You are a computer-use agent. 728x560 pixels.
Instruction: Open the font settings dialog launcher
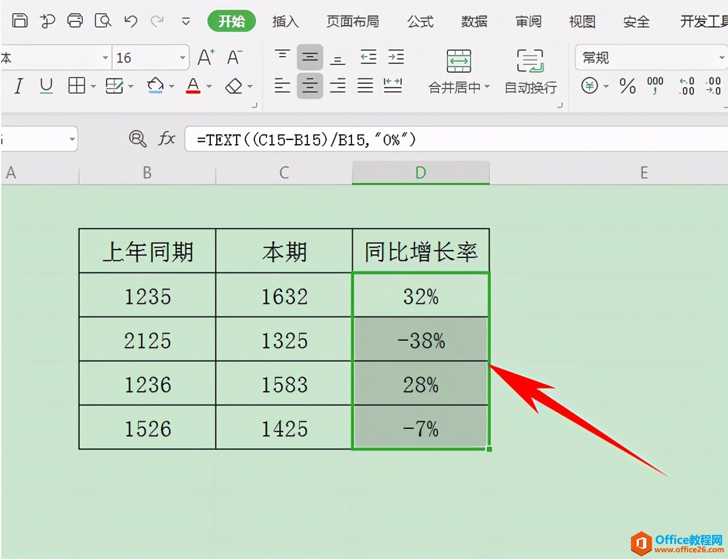(x=255, y=105)
